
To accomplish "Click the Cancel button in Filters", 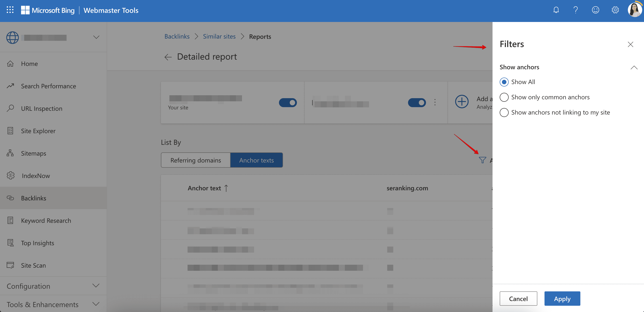I will pos(518,298).
